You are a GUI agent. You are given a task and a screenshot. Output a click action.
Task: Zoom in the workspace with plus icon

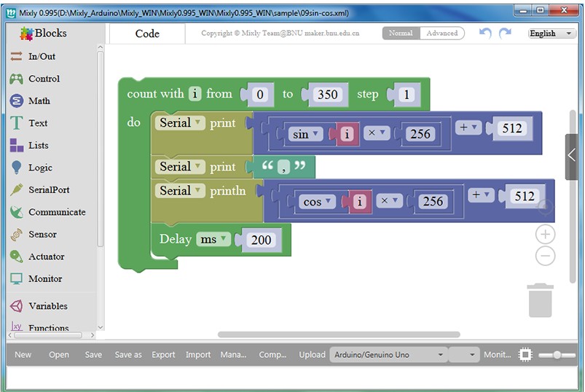tap(545, 234)
